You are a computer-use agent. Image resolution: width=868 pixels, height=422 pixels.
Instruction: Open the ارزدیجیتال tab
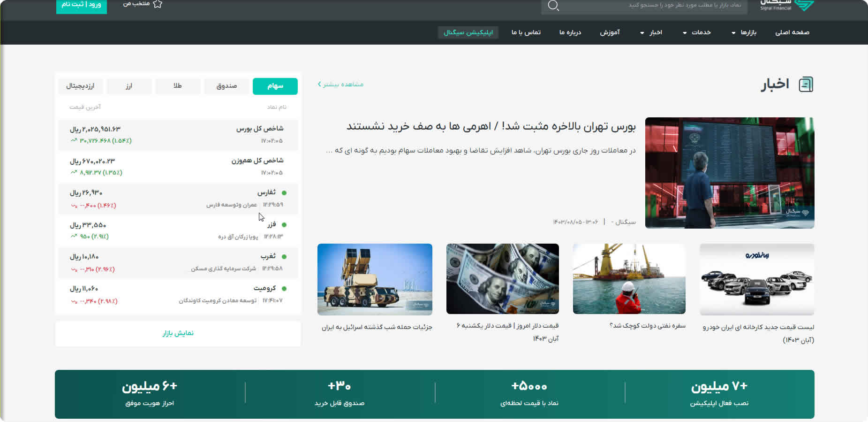(x=80, y=86)
